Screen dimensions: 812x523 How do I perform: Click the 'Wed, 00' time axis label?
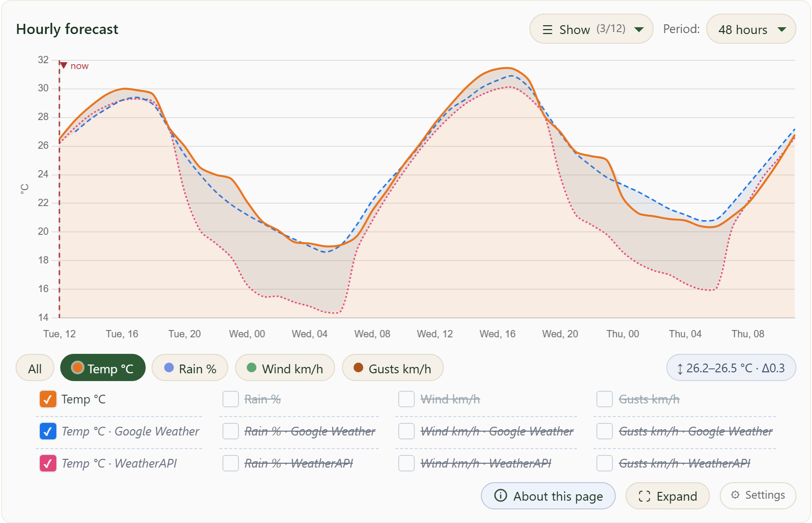(x=247, y=334)
